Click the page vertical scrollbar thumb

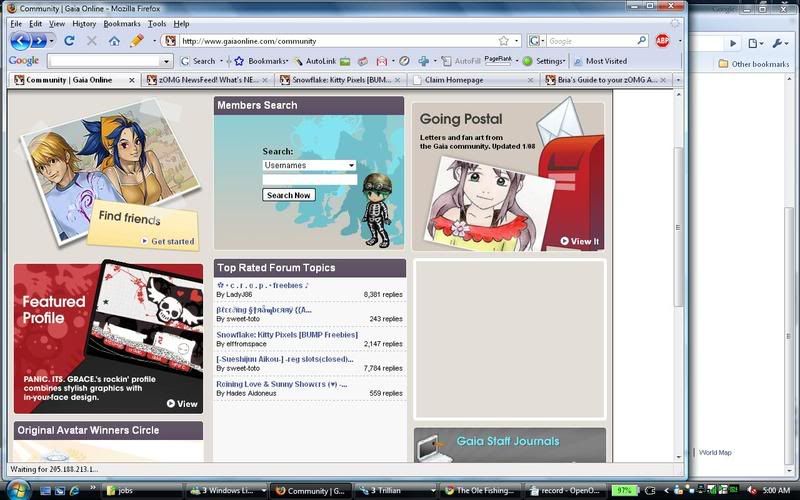pos(678,227)
